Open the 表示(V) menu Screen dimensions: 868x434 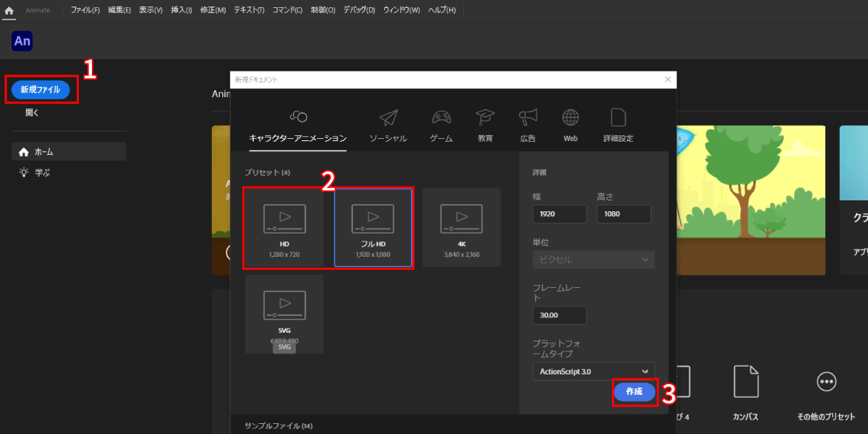(151, 10)
